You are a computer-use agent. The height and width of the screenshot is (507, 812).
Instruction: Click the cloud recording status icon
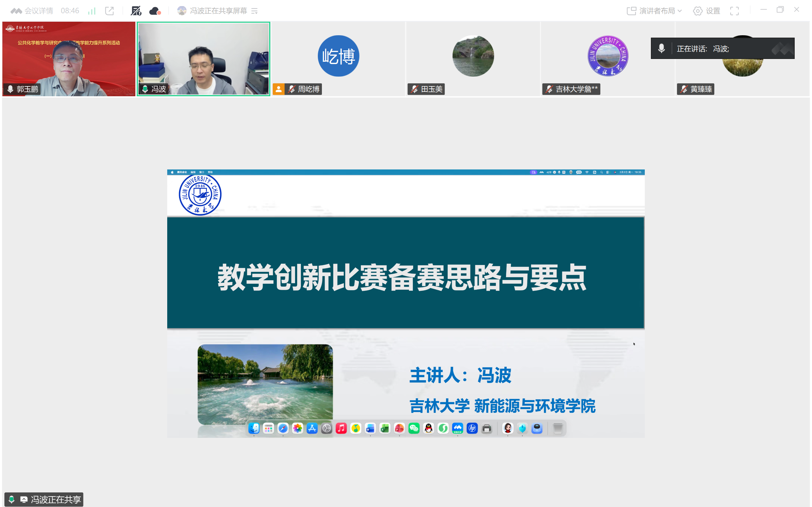155,11
